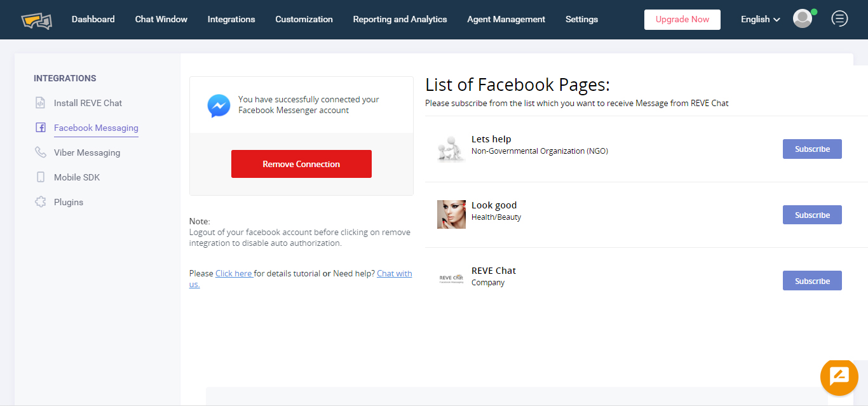Click the Lets help page thumbnail
The width and height of the screenshot is (868, 406).
pyautogui.click(x=451, y=149)
